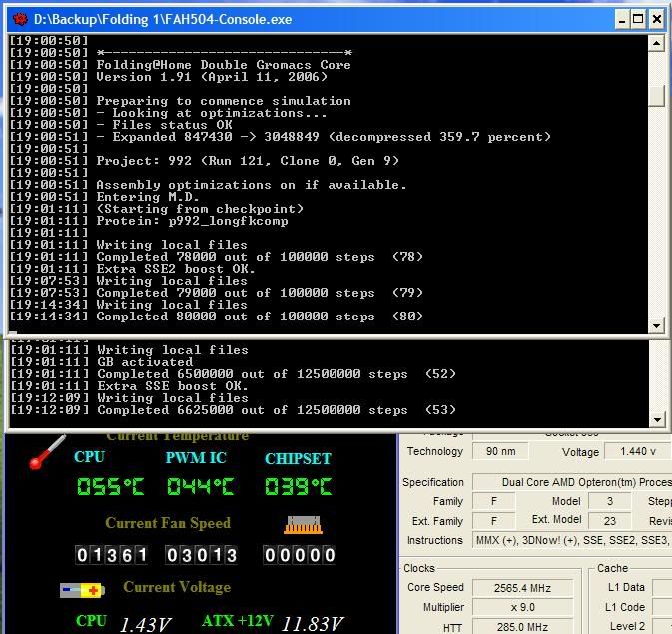
Task: Click the second console scrollbar down arrow
Action: click(657, 419)
